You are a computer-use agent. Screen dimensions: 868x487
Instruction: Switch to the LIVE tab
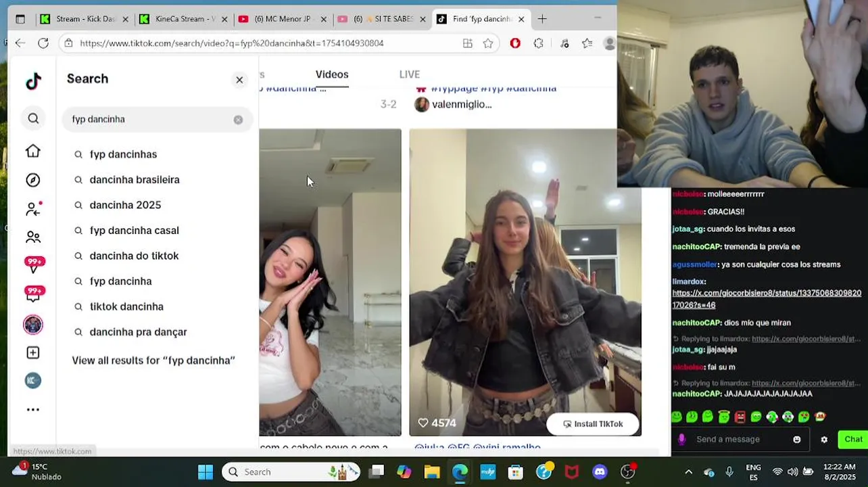click(410, 74)
